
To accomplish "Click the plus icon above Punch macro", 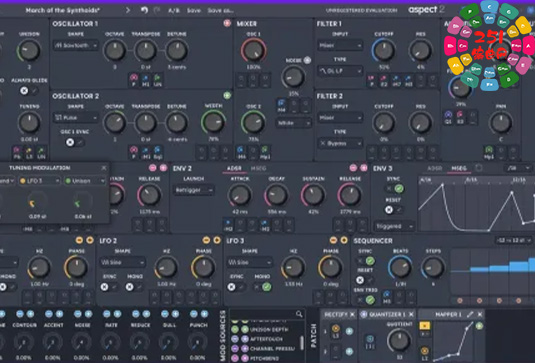I will (x=204, y=314).
